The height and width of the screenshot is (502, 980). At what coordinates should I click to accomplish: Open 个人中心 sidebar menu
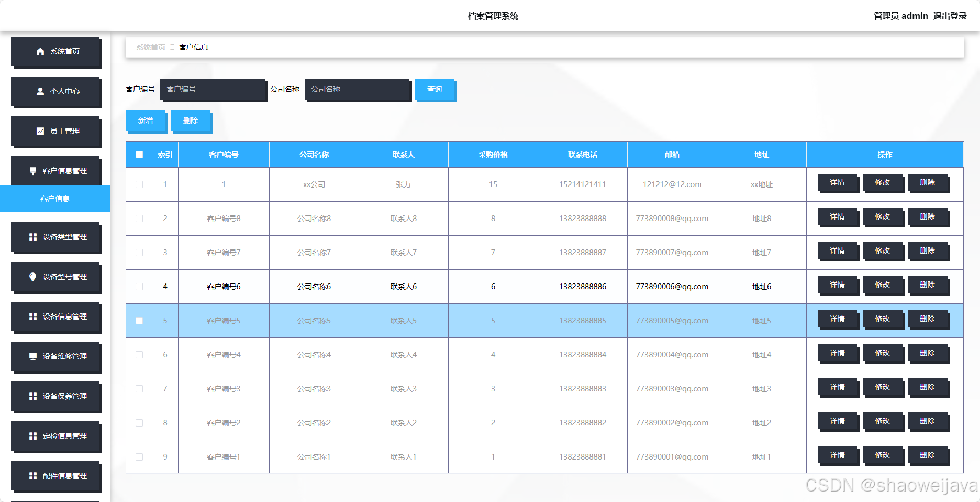[55, 92]
